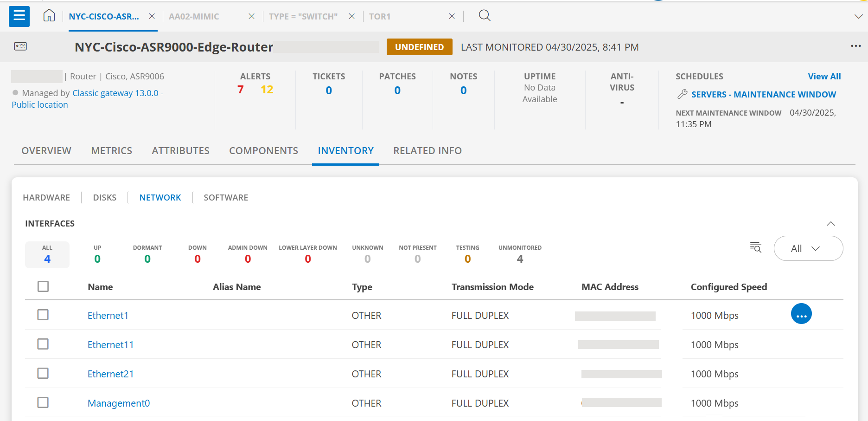
Task: Open the device header three-dots menu
Action: tap(856, 46)
